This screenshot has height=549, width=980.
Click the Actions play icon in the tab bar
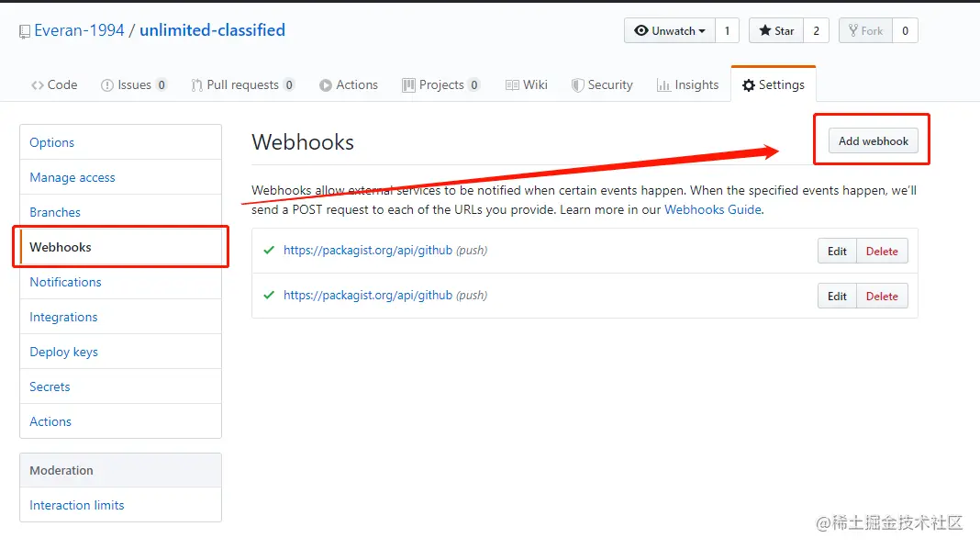coord(325,85)
